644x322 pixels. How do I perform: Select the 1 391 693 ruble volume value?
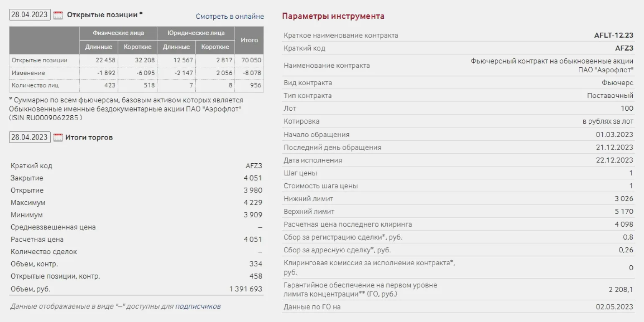click(245, 289)
